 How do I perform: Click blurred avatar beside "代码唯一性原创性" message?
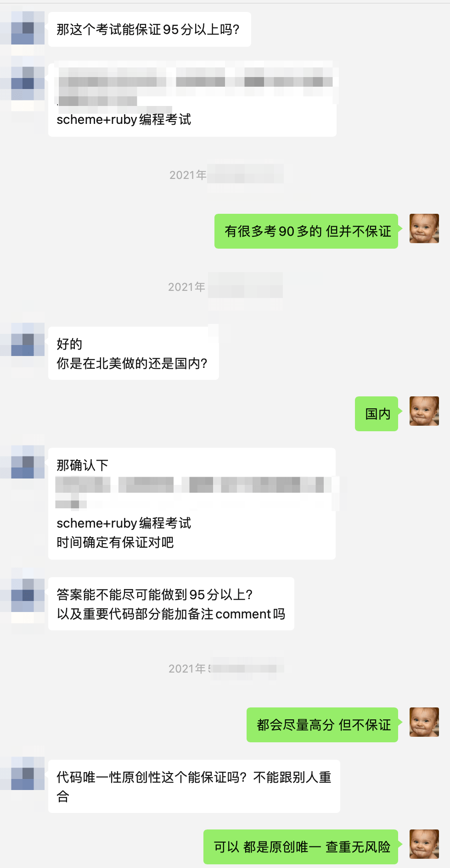coord(28,773)
